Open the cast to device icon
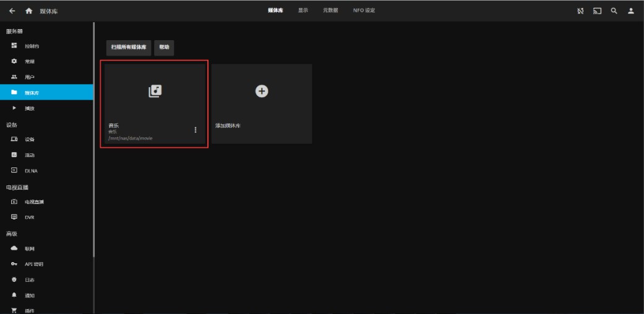 click(x=597, y=11)
